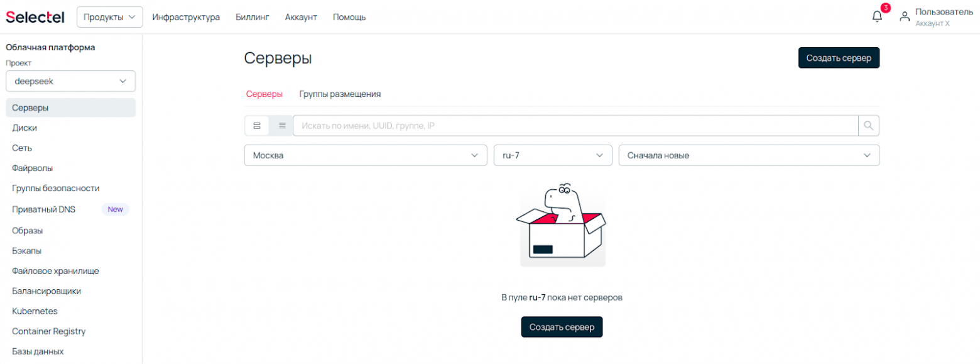Expand the deepseek project selector
This screenshot has width=980, height=364.
pos(70,81)
